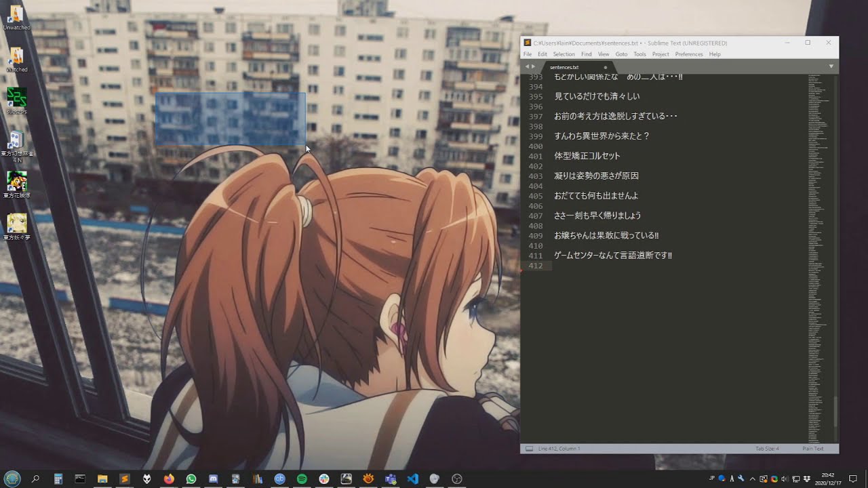The height and width of the screenshot is (488, 868).
Task: Select the sentences.txt tab
Action: (x=575, y=67)
